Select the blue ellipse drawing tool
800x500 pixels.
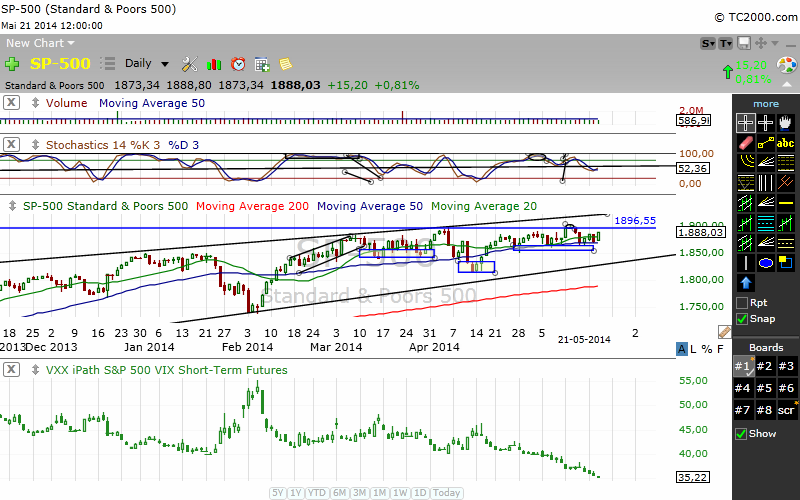point(765,263)
